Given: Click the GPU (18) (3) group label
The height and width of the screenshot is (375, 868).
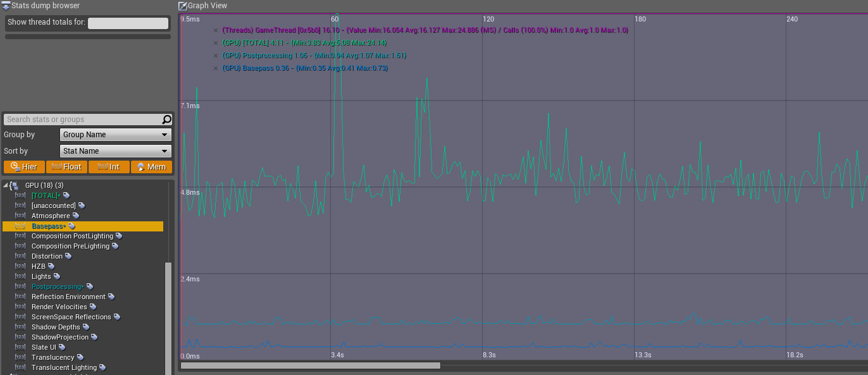Looking at the screenshot, I should pyautogui.click(x=44, y=185).
